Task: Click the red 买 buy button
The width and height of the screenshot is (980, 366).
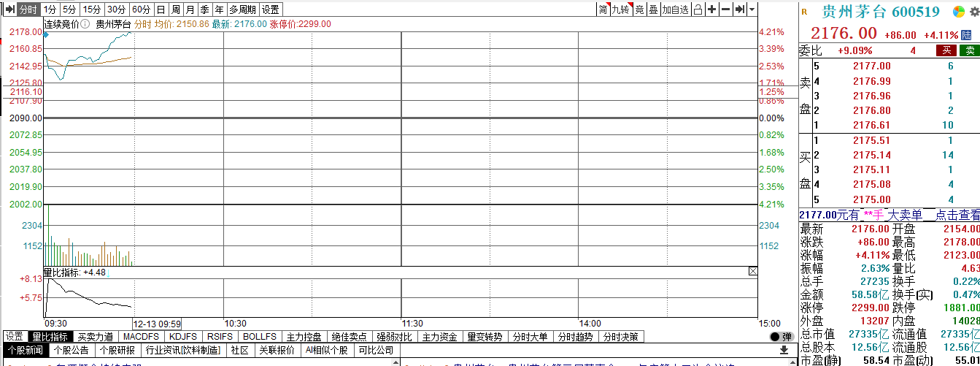Action: [946, 50]
